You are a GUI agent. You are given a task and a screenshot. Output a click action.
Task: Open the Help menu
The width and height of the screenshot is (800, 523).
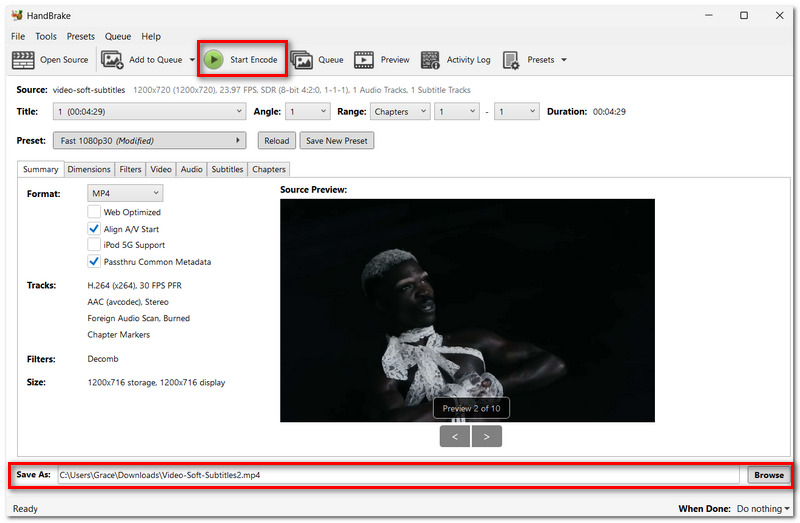[151, 36]
